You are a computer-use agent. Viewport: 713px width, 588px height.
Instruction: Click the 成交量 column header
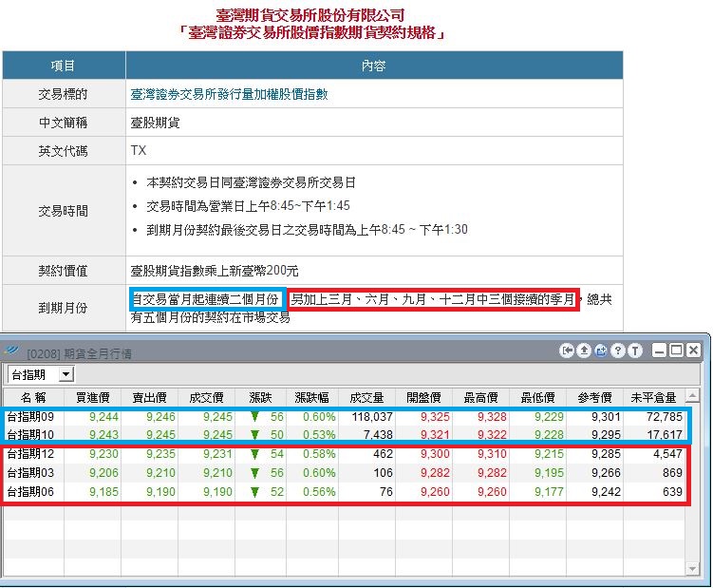pos(366,397)
